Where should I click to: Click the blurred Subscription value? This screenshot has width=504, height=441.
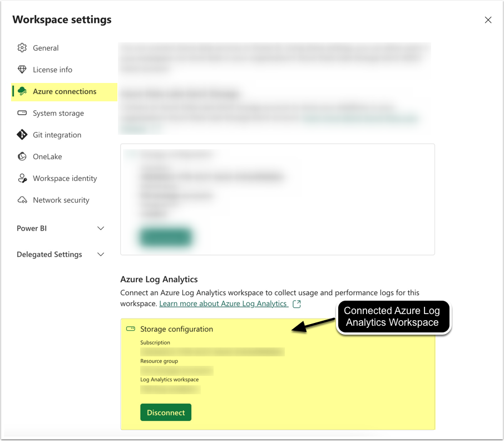pos(213,352)
